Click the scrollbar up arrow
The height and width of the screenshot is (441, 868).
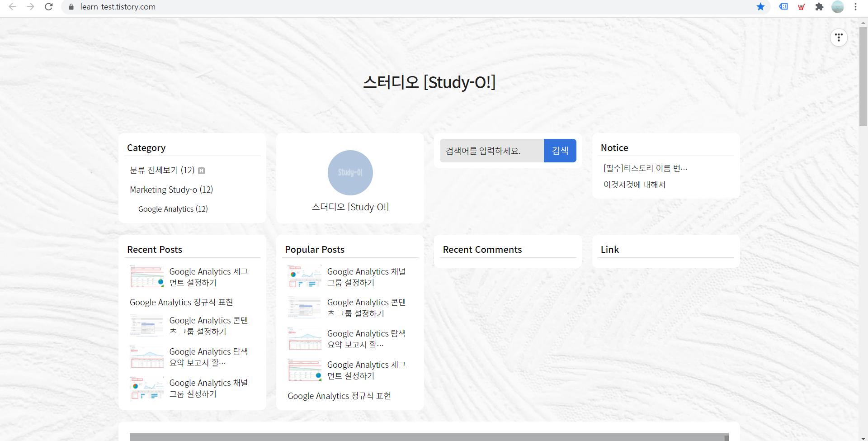[863, 22]
